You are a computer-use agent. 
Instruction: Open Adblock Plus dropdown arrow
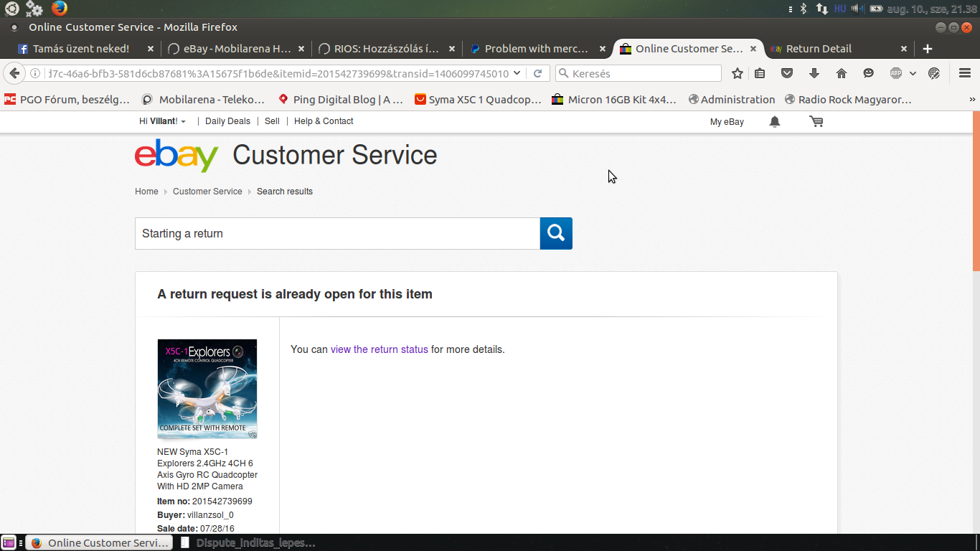[913, 73]
